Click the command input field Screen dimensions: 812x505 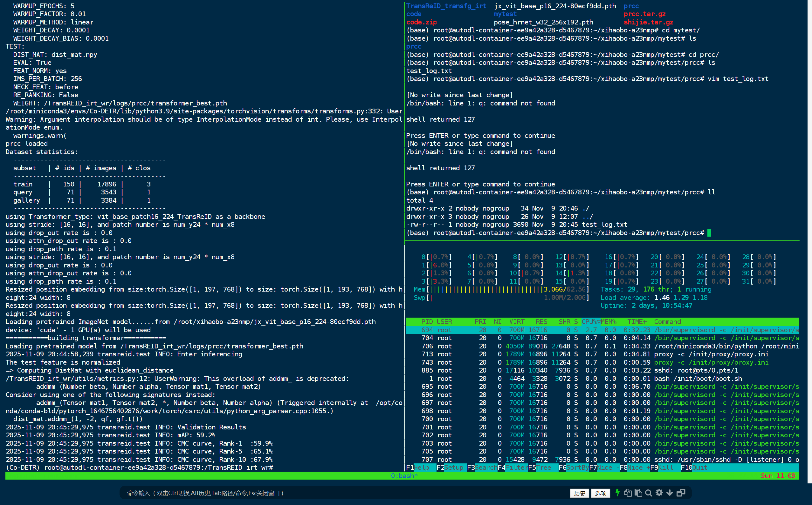(334, 493)
